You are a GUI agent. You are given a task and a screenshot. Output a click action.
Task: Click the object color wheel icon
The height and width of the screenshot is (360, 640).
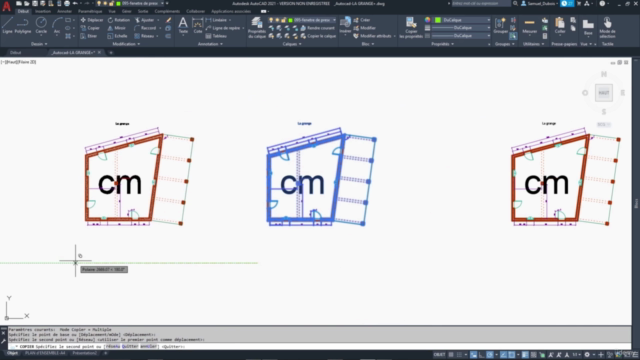click(x=427, y=20)
